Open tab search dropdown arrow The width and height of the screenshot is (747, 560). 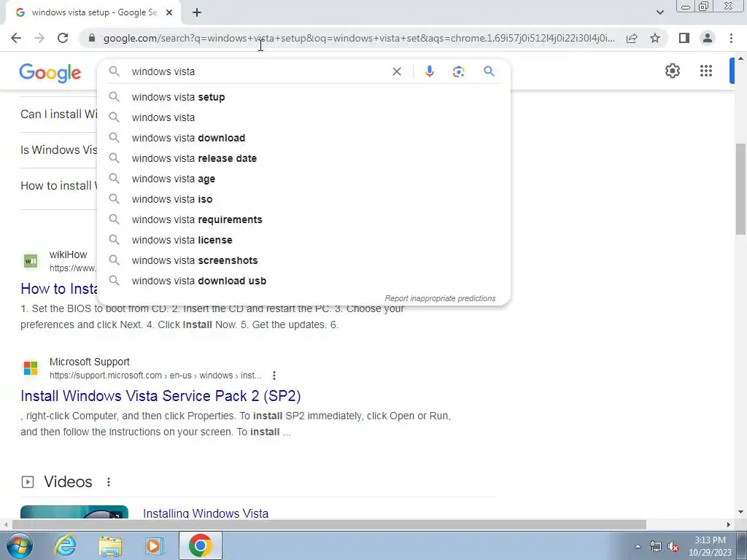(659, 12)
